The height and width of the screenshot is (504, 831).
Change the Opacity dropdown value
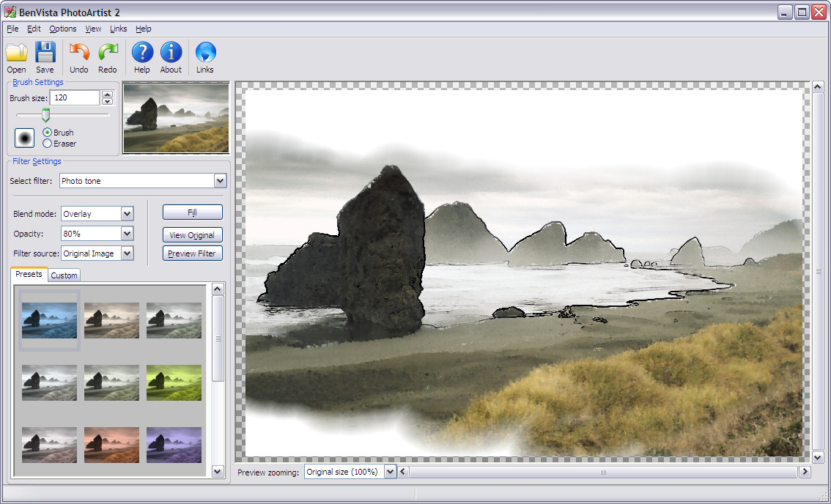coord(127,234)
